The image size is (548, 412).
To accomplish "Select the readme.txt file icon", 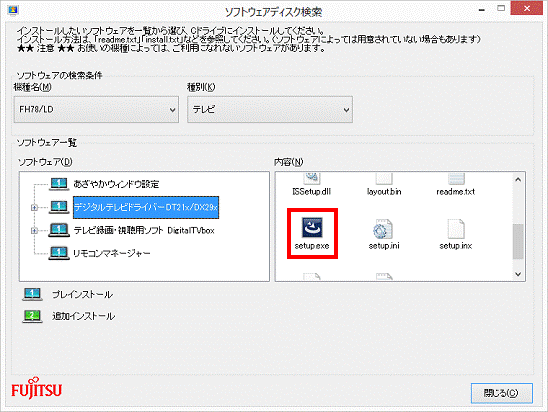I will point(456,179).
